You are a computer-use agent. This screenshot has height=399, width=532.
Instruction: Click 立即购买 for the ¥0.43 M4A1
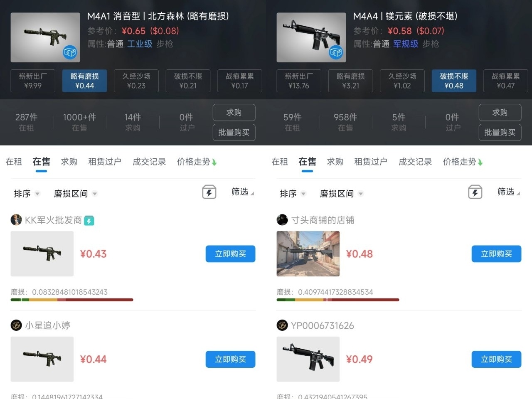coord(230,254)
